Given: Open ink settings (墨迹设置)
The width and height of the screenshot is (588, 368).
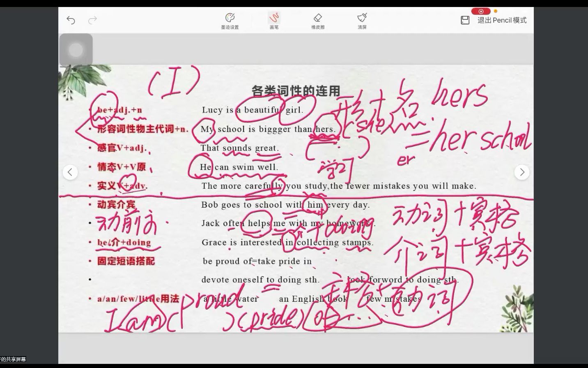Looking at the screenshot, I should click(230, 21).
